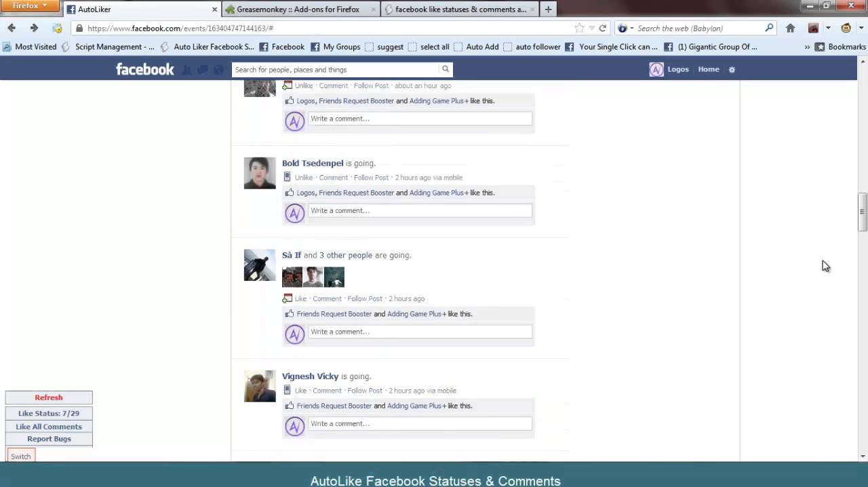Open Facebook messages icon
Screen dimensions: 868x487
203,70
